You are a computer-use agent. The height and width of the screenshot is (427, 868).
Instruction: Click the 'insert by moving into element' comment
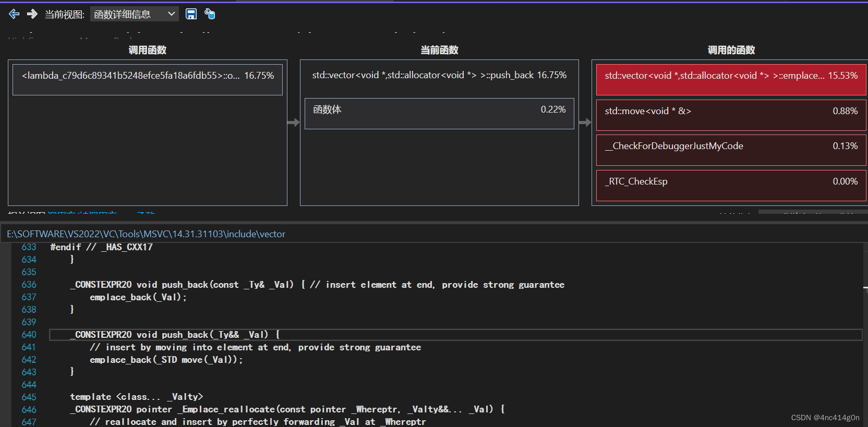(255, 347)
